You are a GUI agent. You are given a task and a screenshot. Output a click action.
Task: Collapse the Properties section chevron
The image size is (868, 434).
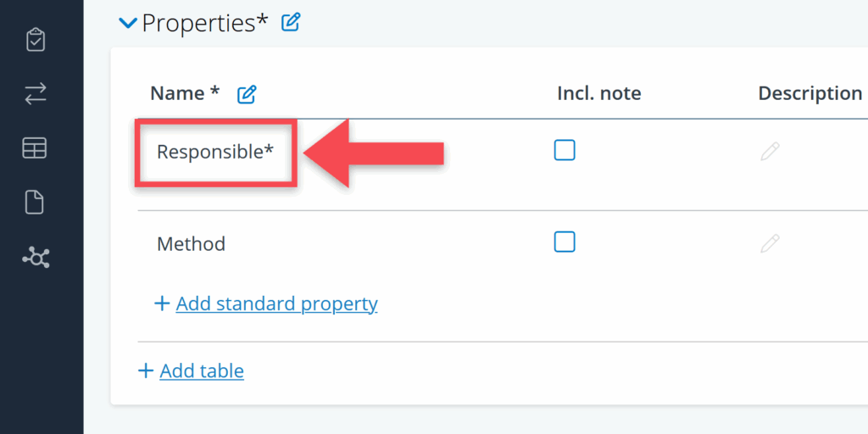coord(128,23)
